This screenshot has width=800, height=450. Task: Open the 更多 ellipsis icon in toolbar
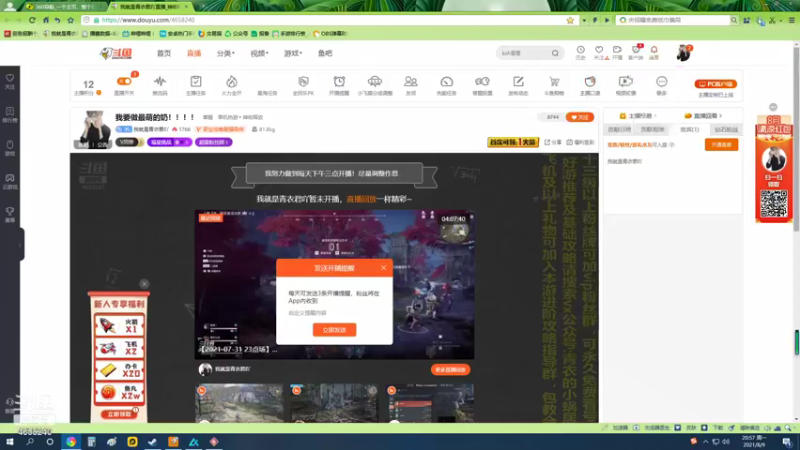pos(662,81)
